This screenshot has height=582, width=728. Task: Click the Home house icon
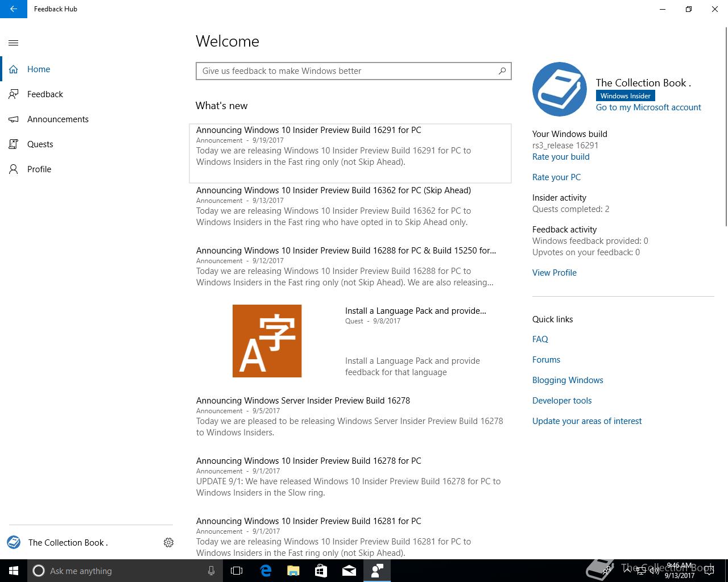tap(14, 69)
